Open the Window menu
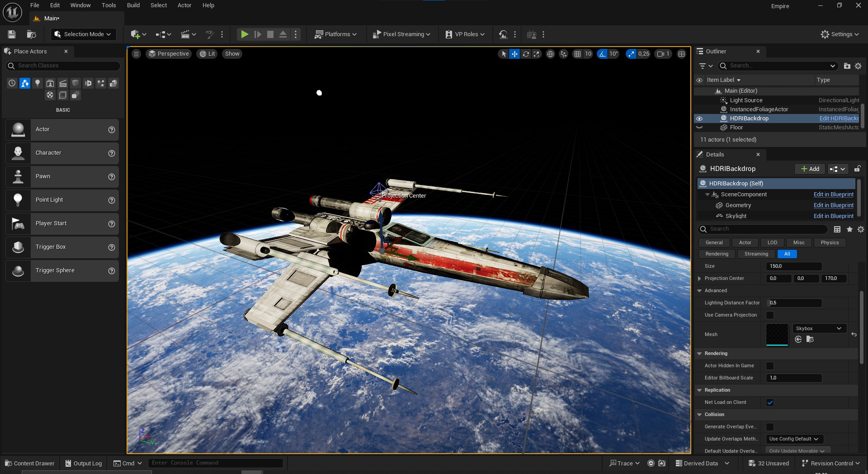The height and width of the screenshot is (474, 868). [80, 5]
